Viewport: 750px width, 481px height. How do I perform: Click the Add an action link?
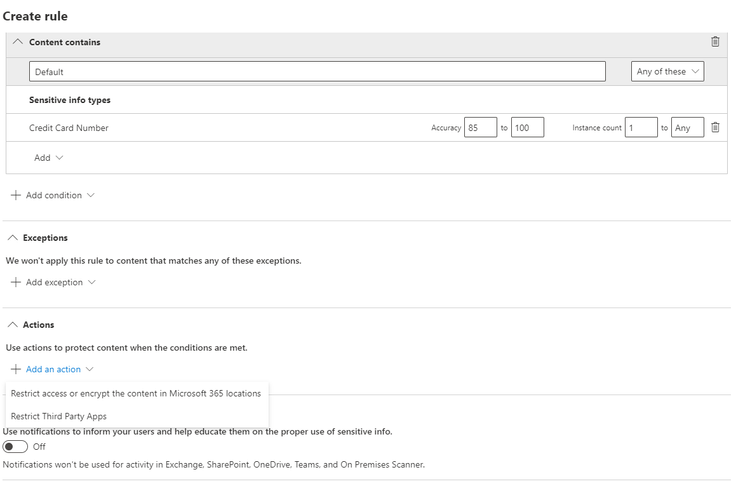coord(53,369)
